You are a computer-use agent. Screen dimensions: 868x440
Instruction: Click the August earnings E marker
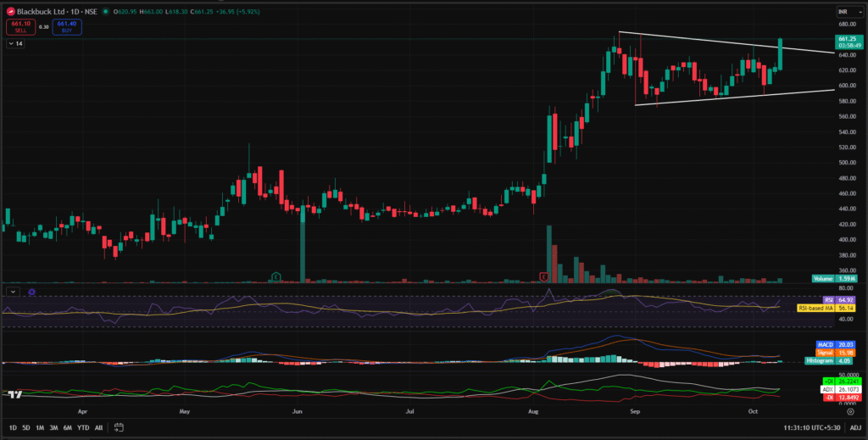(543, 276)
